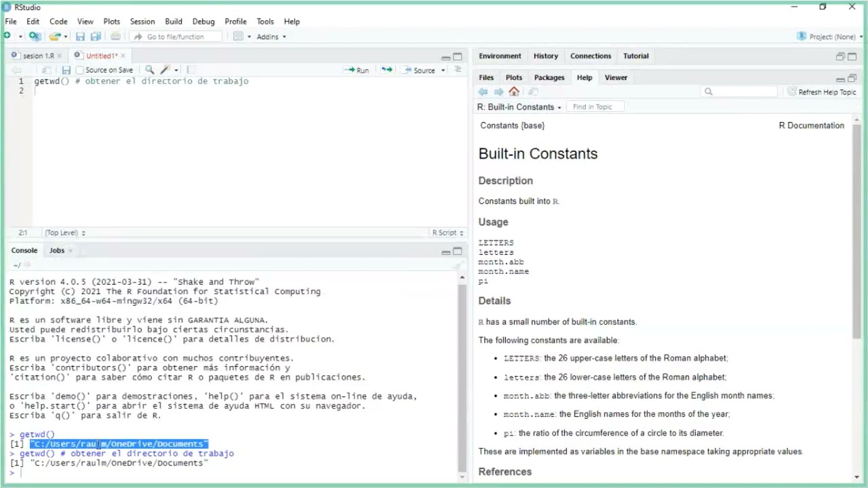Switch to the History tab
Image resolution: width=868 pixels, height=488 pixels.
tap(546, 56)
